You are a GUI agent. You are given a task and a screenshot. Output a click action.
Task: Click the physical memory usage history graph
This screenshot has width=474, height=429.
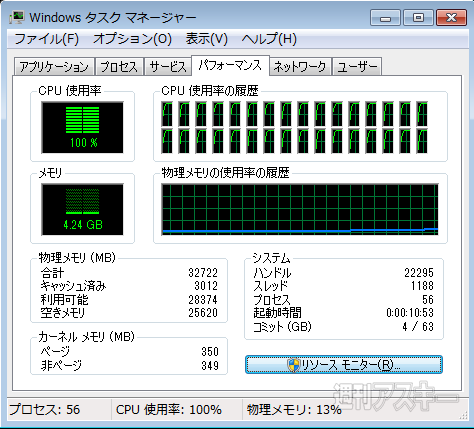[x=300, y=209]
